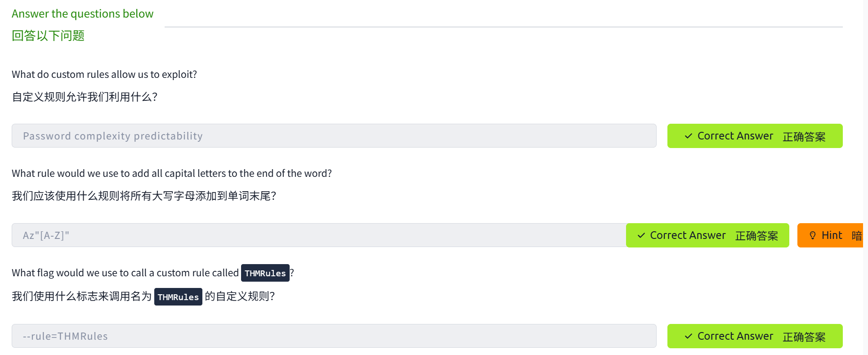Click the Chinese question about 大写字母添加到单词末尾
Screen dimensions: 868x355
pos(144,196)
